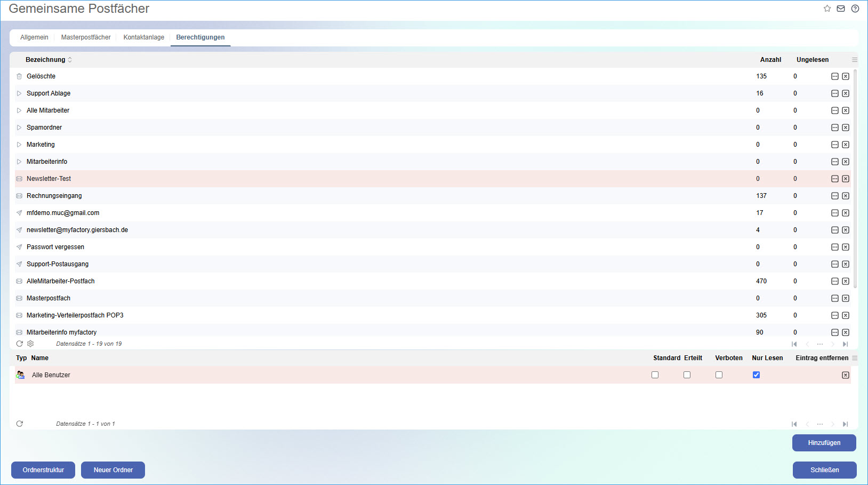Image resolution: width=868 pixels, height=485 pixels.
Task: Expand the Support Ablage folder
Action: pyautogui.click(x=19, y=93)
